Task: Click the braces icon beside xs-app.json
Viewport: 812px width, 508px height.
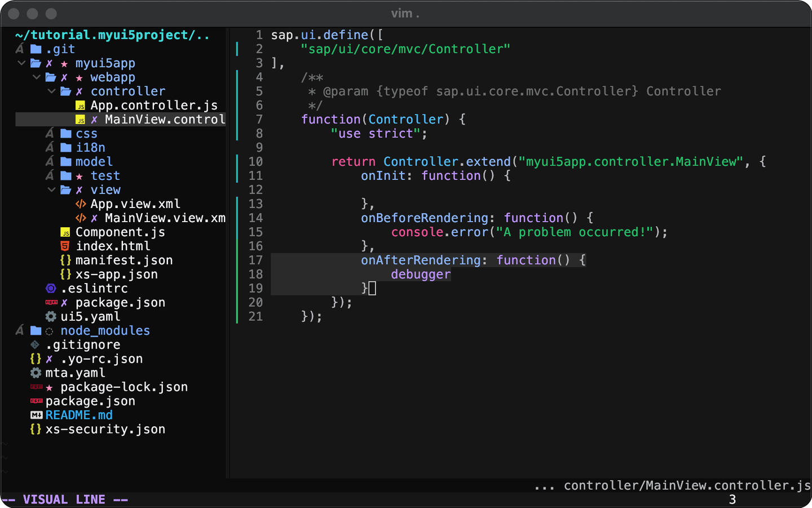Action: tap(65, 275)
